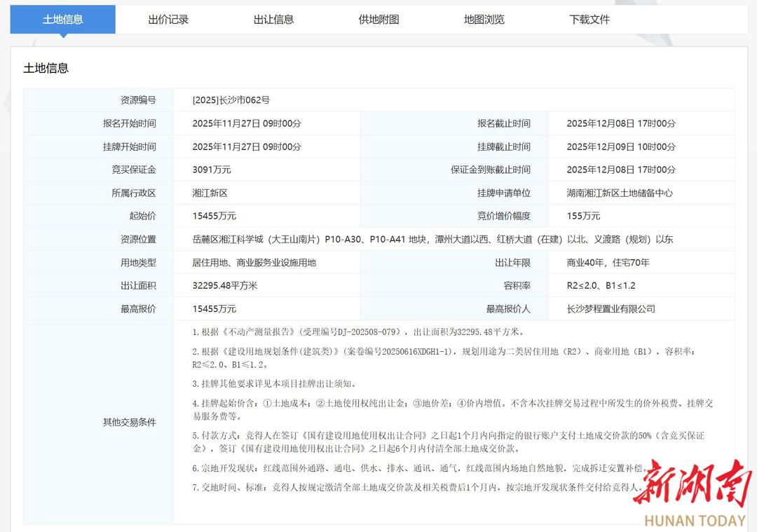Open the 地图浏览 tab
Screen dimensions: 757x532
tap(484, 20)
